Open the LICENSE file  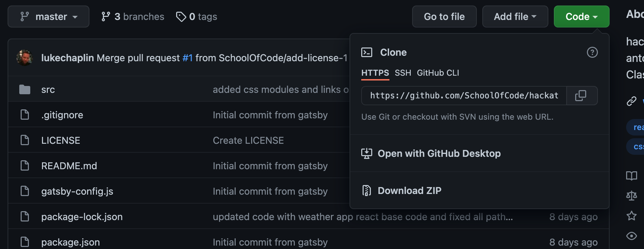pyautogui.click(x=61, y=140)
